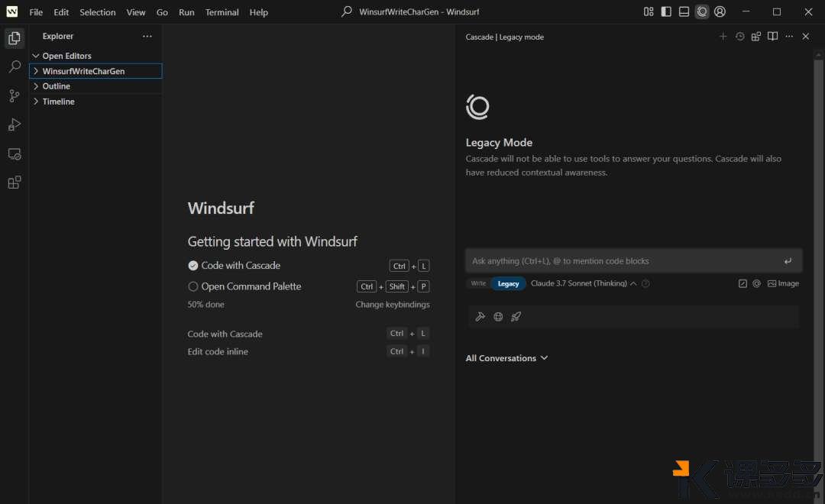
Task: Close the Cascade panel
Action: click(x=806, y=37)
